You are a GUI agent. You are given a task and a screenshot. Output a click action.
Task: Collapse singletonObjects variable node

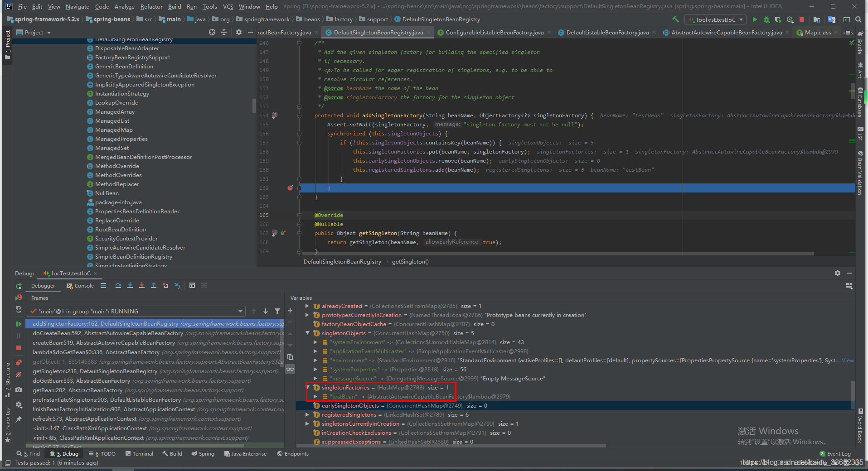coord(308,333)
